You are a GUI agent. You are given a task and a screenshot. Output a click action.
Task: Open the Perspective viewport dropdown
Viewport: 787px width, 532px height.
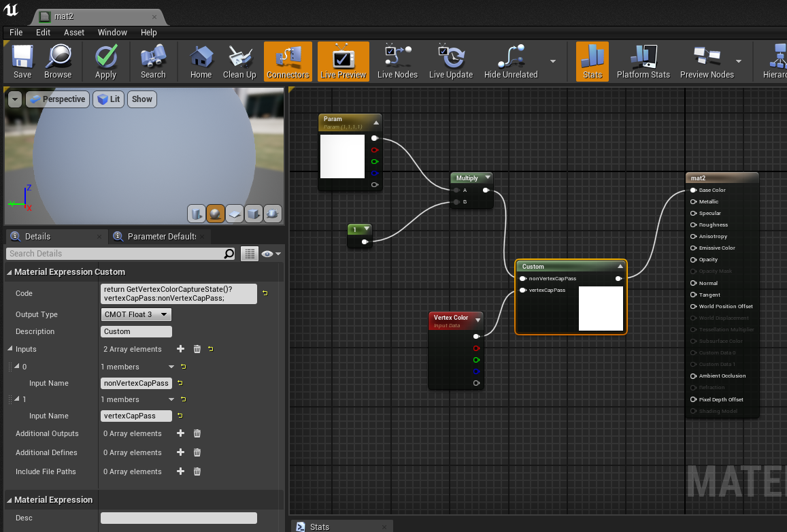57,99
